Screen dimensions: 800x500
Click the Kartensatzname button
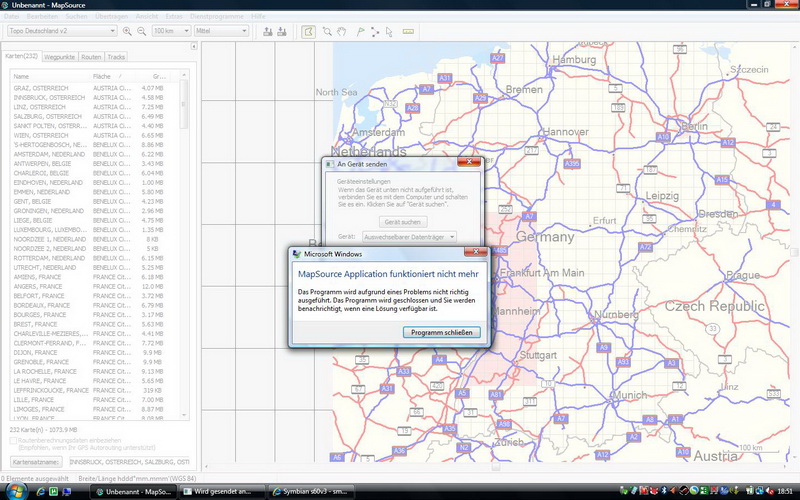(36, 462)
